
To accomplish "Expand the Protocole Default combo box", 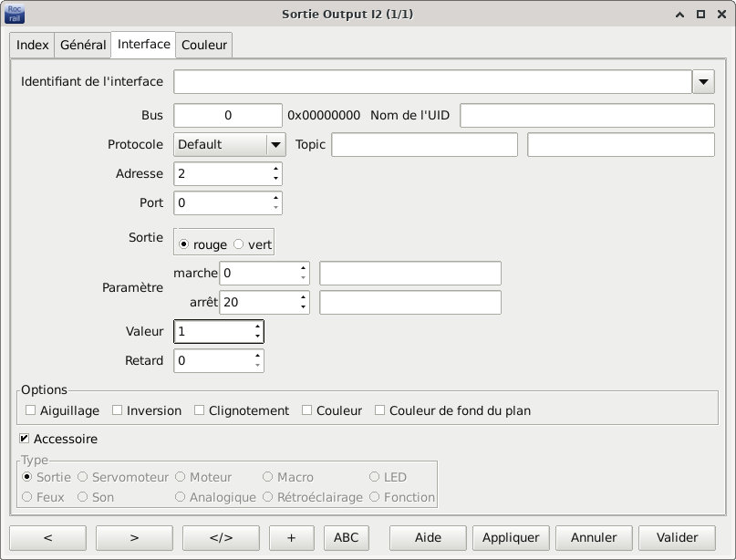I will pos(275,144).
